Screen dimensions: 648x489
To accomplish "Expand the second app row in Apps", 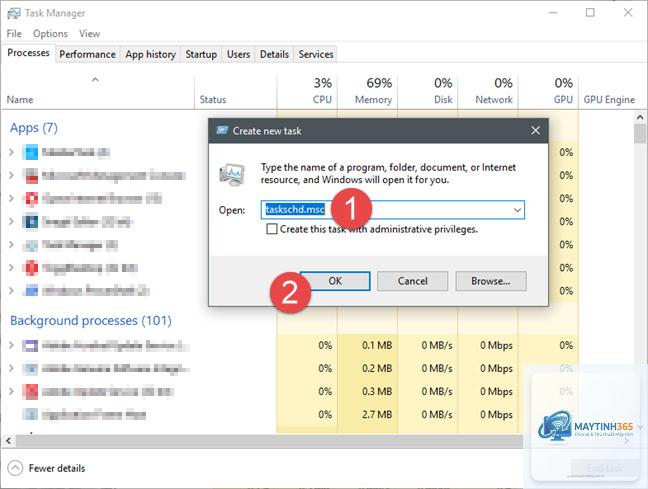I will pyautogui.click(x=12, y=175).
